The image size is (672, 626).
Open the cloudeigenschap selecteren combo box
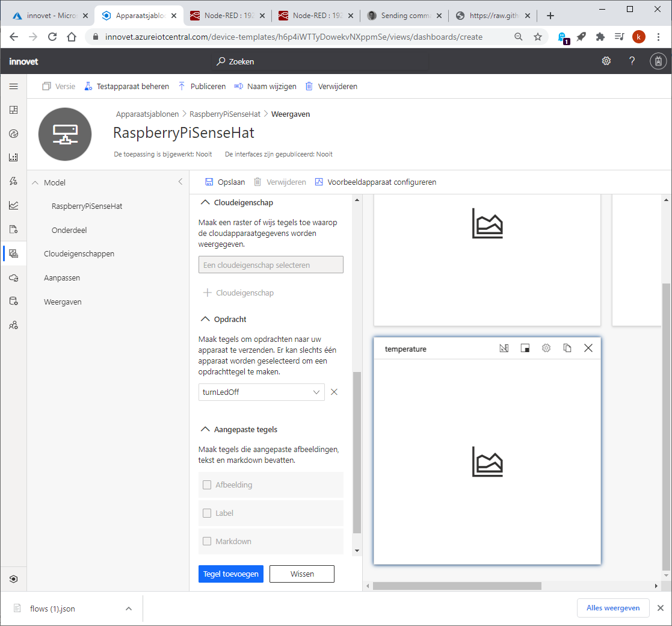[x=271, y=265]
